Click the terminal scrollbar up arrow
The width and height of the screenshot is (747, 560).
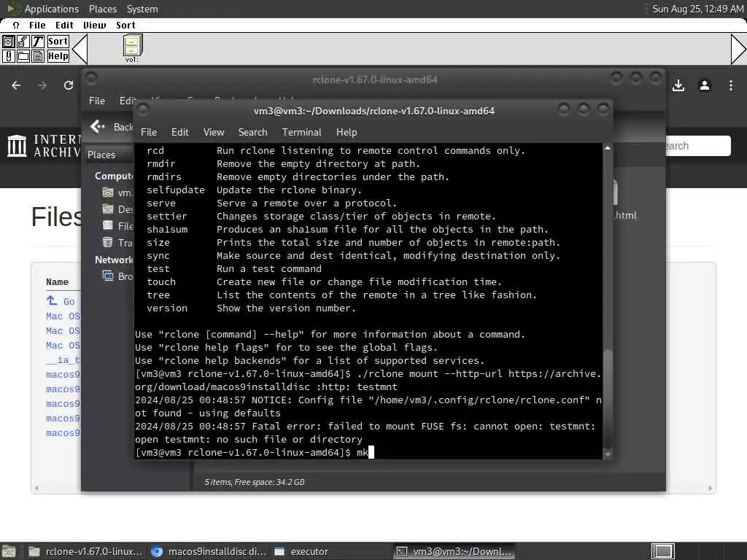coord(608,148)
